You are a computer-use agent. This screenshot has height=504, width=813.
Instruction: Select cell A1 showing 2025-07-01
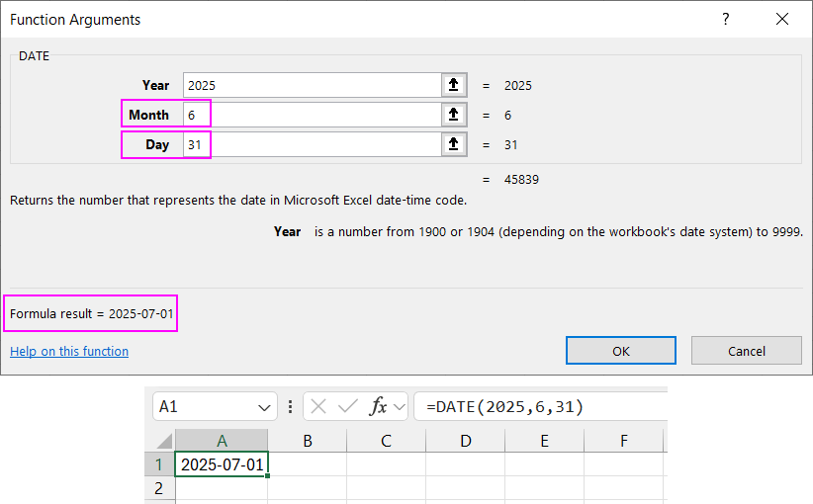pyautogui.click(x=221, y=464)
